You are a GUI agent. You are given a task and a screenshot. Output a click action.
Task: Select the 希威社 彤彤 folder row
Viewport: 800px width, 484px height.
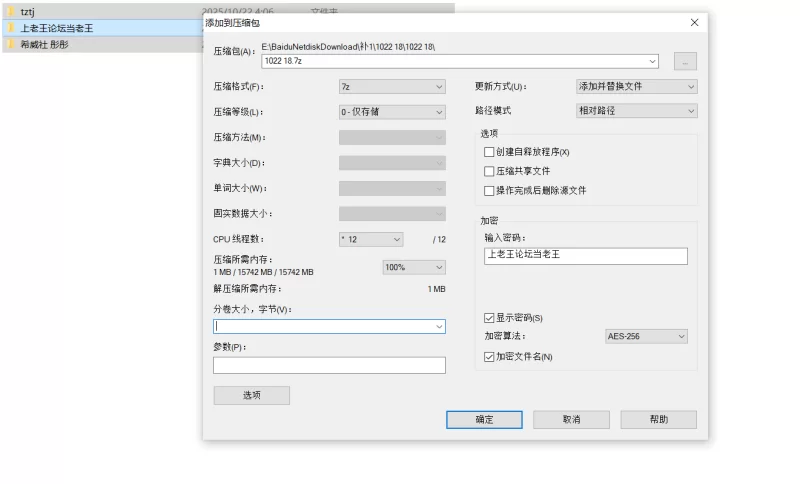pyautogui.click(x=100, y=45)
